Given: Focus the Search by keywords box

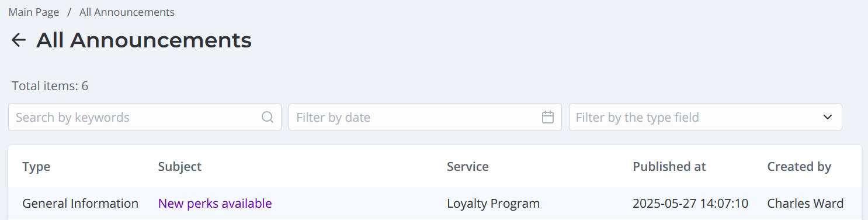Looking at the screenshot, I should pyautogui.click(x=145, y=117).
